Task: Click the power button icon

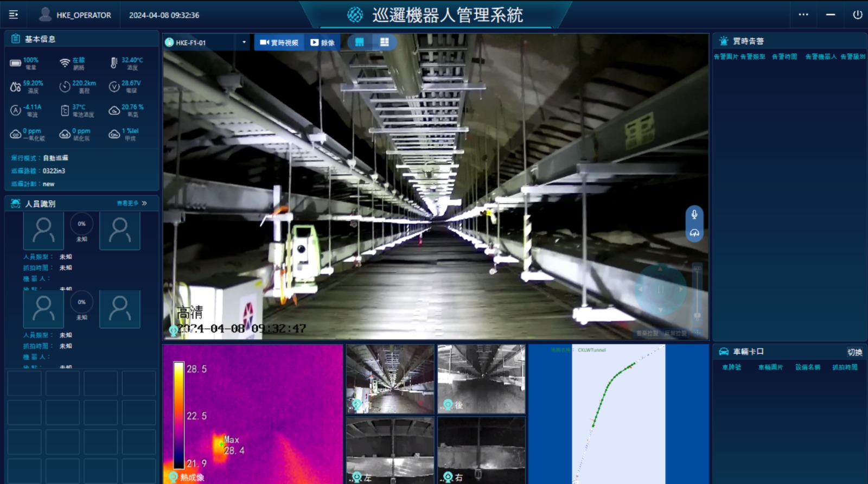Action: (857, 15)
